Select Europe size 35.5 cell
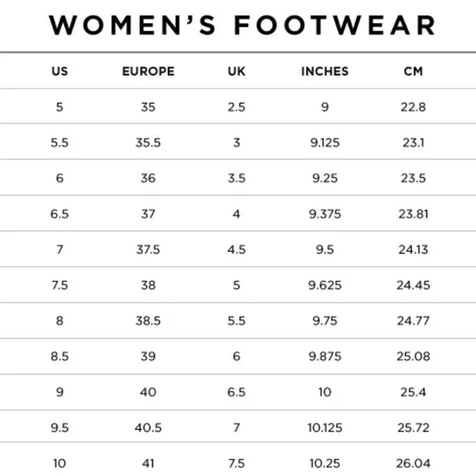This screenshot has height=476, width=476. click(x=149, y=143)
